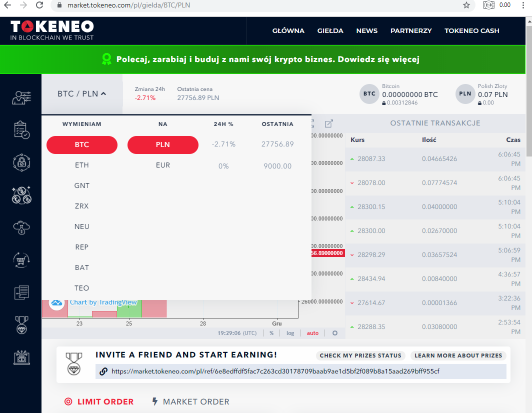Open the documents sidebar icon
This screenshot has width=532, height=413.
[21, 292]
